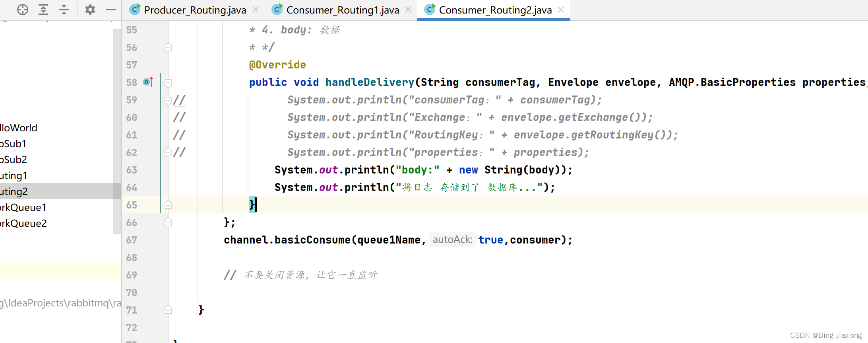
Task: Click the locate-in-project target icon
Action: pyautogui.click(x=23, y=10)
